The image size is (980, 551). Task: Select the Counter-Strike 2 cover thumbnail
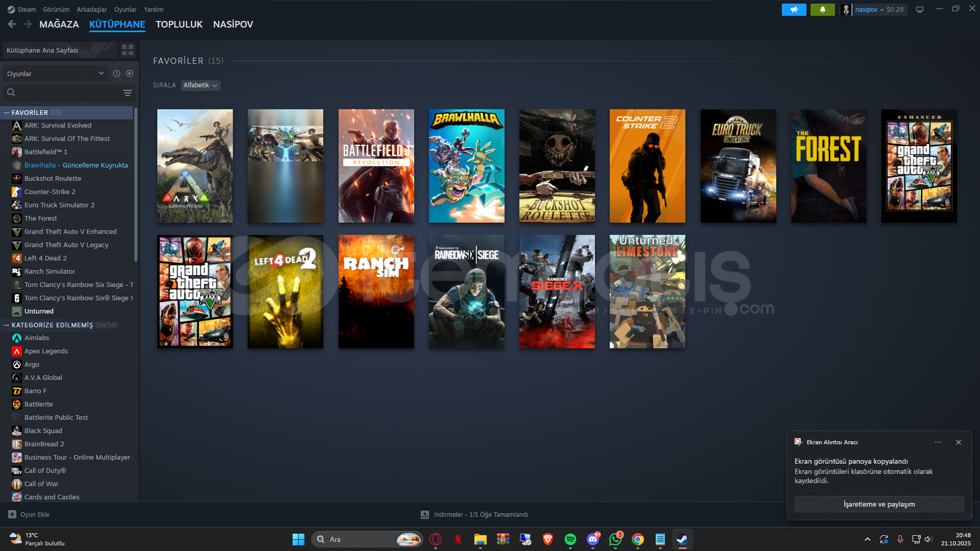point(647,166)
